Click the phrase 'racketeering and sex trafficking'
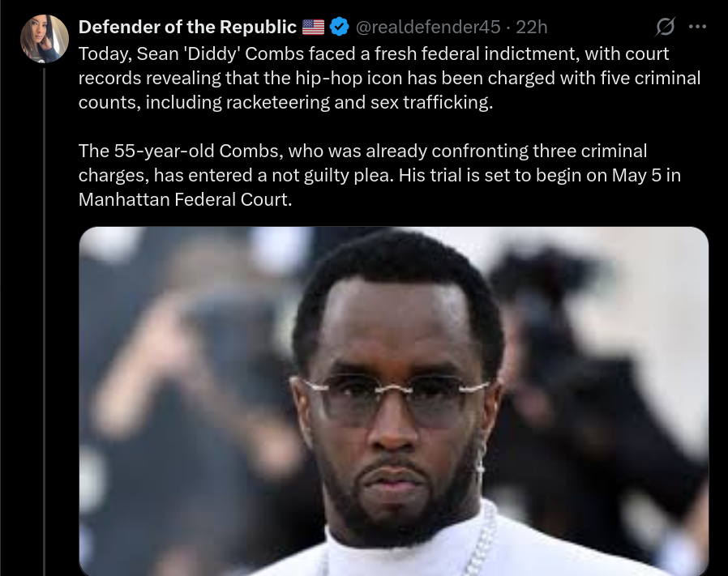This screenshot has height=576, width=728. click(358, 102)
